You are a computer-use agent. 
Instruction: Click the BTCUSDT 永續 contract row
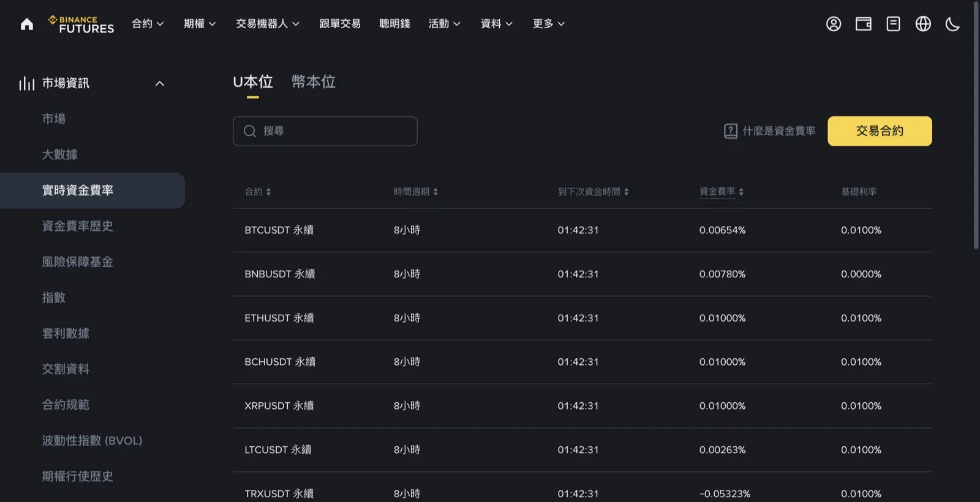582,230
